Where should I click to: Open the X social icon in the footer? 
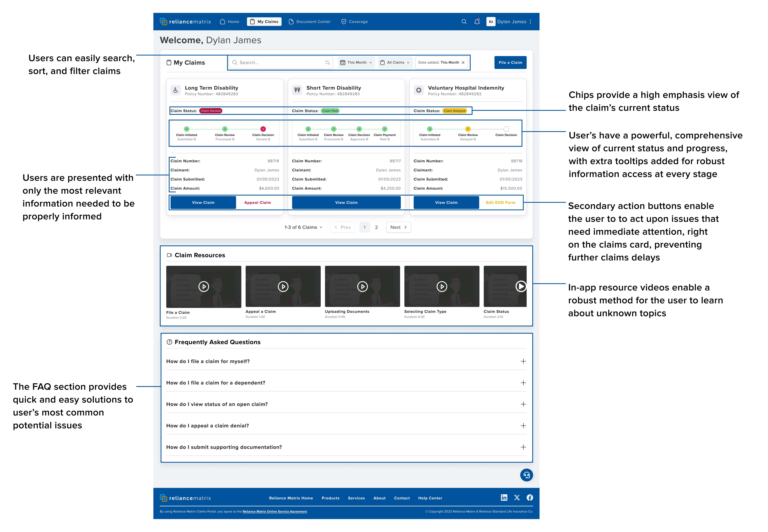pos(517,498)
